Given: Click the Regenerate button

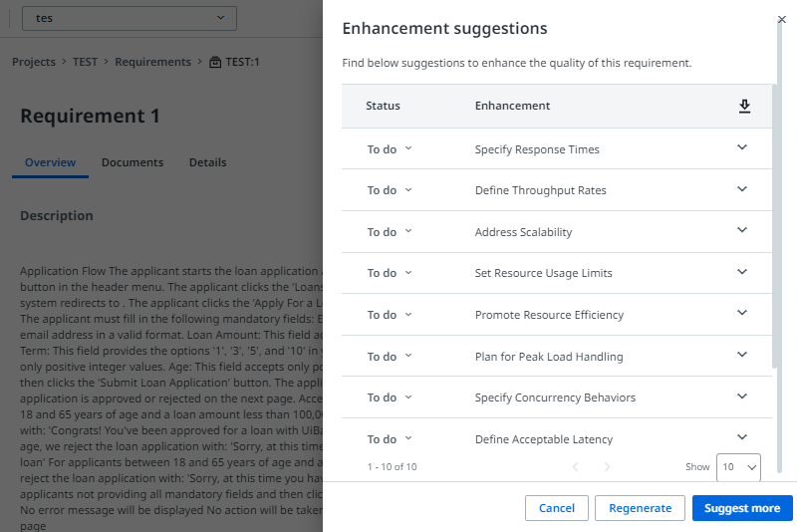Looking at the screenshot, I should click(x=640, y=508).
